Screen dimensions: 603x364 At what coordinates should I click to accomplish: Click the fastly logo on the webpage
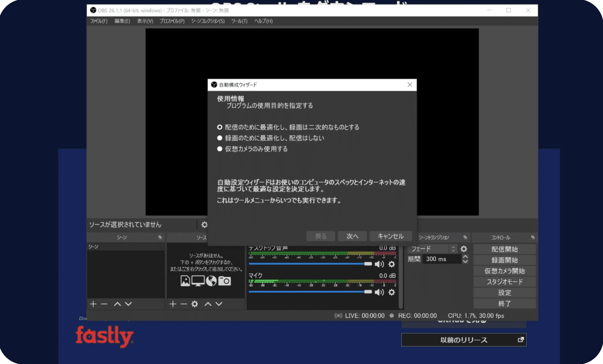pos(104,336)
